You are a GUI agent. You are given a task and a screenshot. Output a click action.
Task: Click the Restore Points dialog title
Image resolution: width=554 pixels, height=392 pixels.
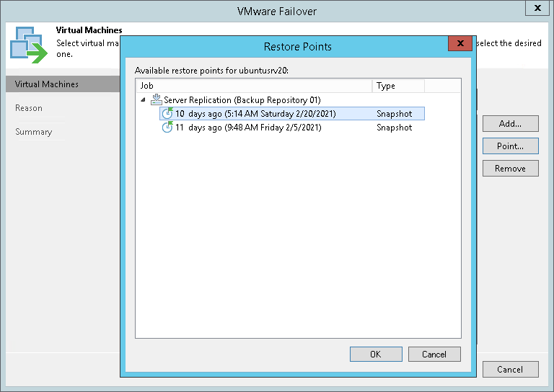(x=297, y=47)
